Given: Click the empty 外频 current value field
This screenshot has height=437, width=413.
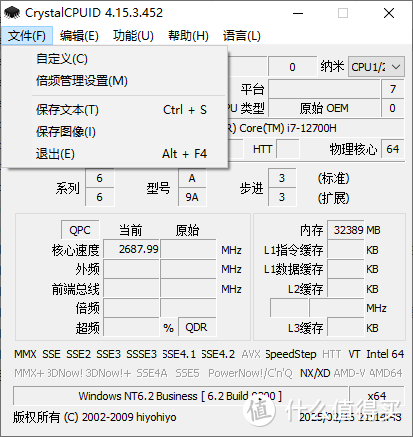Looking at the screenshot, I should coord(131,269).
